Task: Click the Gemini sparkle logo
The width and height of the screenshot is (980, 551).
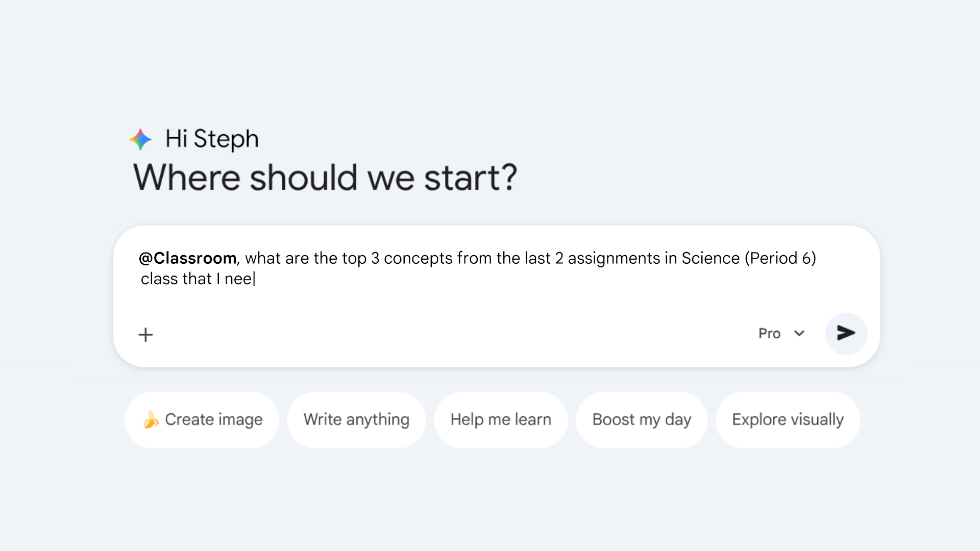Action: click(140, 139)
